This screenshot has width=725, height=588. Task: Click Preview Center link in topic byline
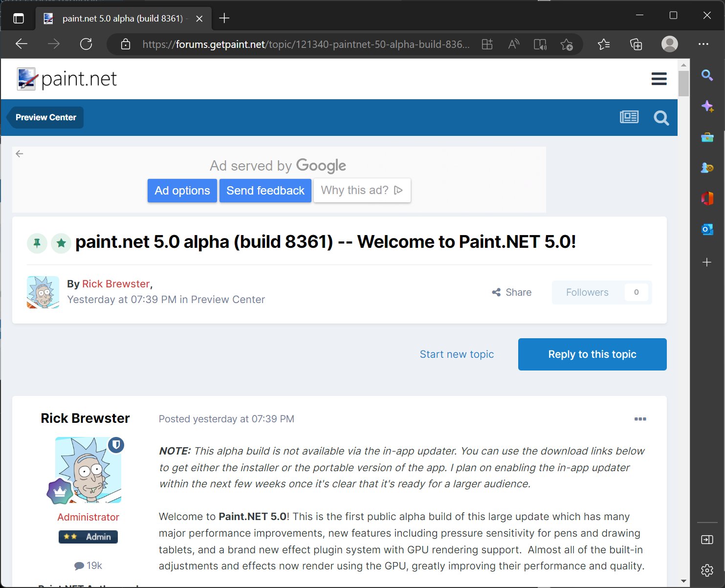228,300
